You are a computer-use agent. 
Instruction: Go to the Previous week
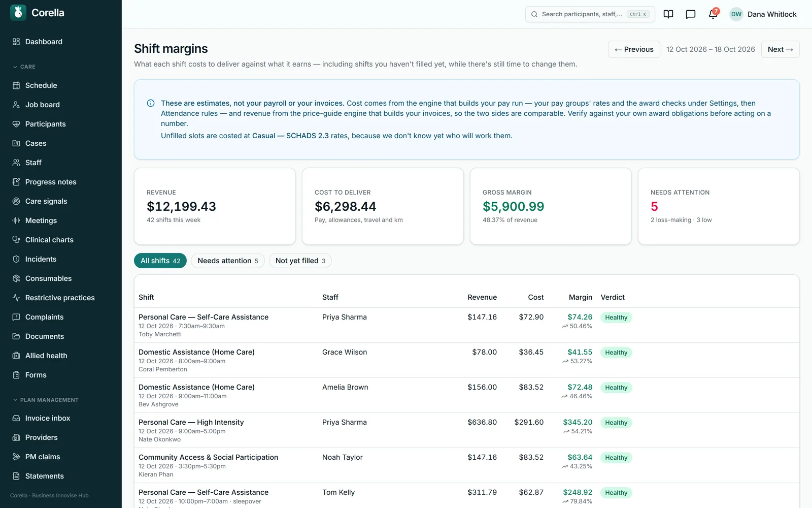tap(634, 49)
